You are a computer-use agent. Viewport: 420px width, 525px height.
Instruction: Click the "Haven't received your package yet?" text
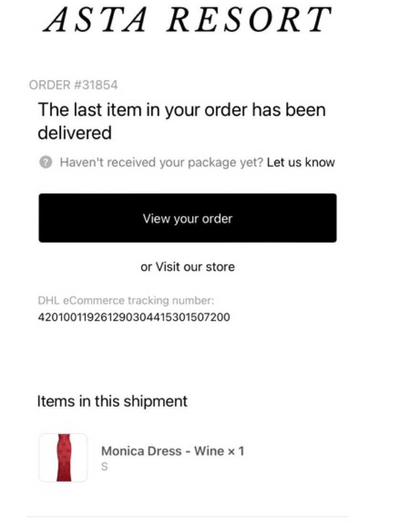(161, 162)
